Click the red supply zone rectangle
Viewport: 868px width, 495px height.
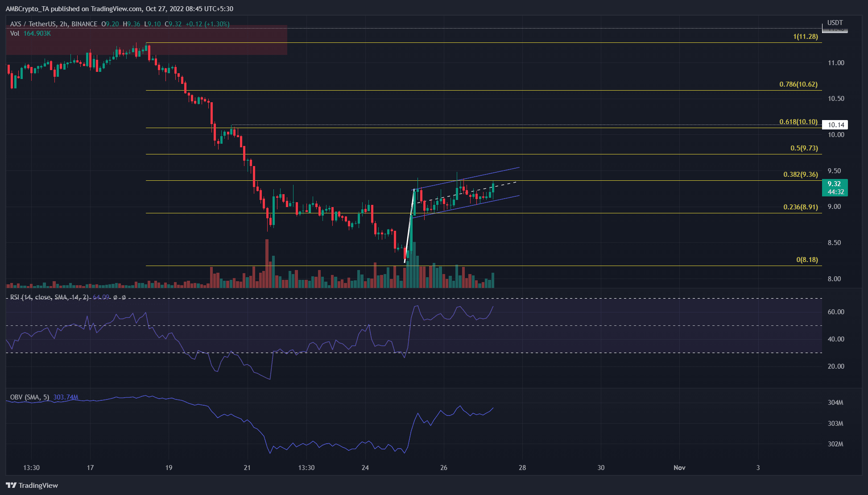[x=146, y=41]
